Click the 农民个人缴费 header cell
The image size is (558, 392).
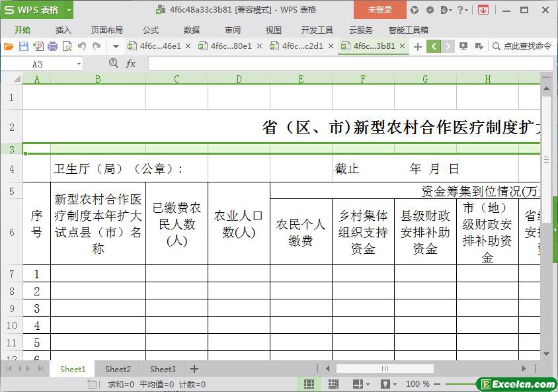click(x=301, y=232)
